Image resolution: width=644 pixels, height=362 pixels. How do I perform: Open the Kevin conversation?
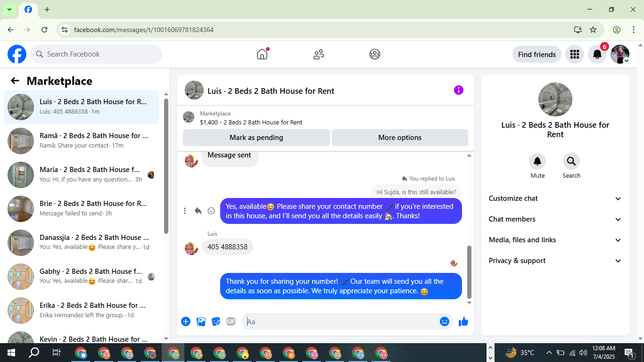81,337
